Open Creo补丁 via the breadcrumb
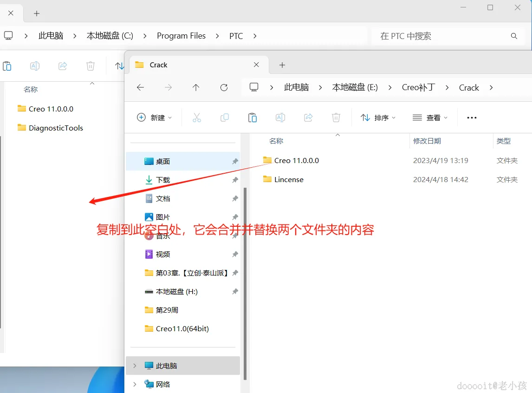532x393 pixels. 417,87
